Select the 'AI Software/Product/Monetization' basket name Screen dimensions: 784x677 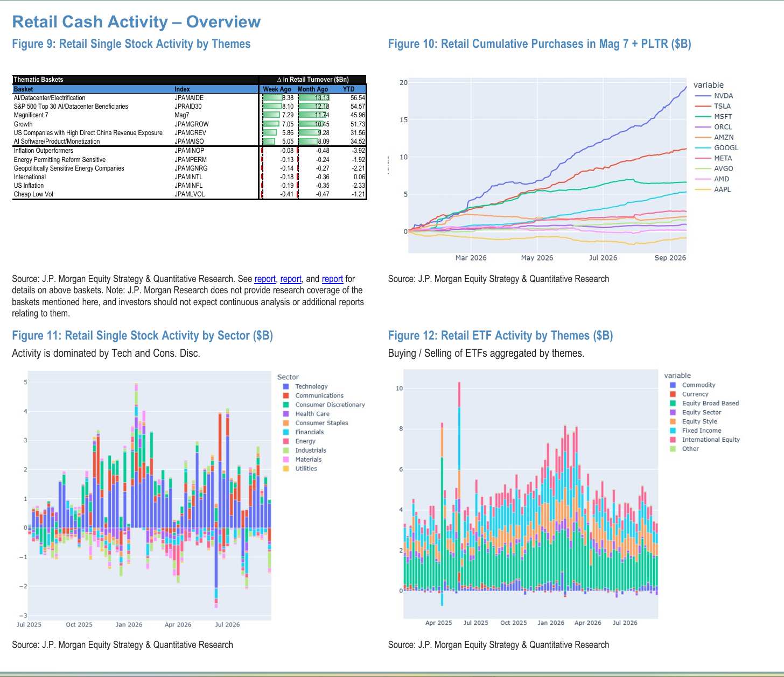tap(57, 142)
